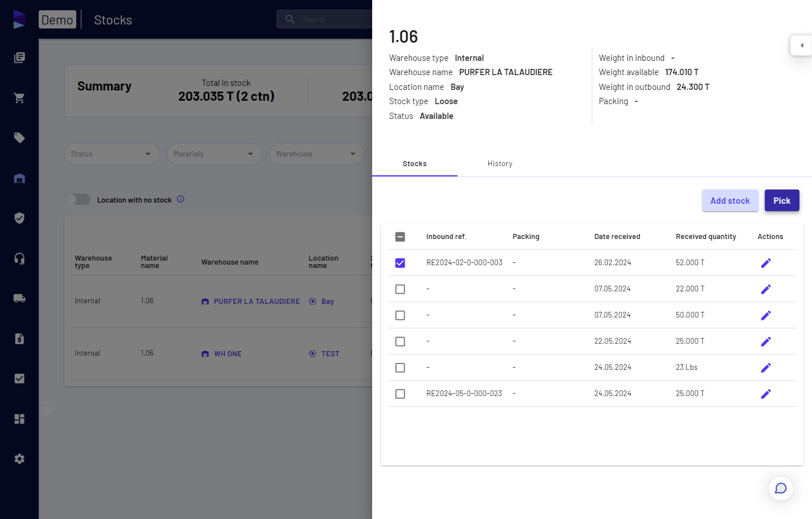The width and height of the screenshot is (812, 519).
Task: Open the dashboard tiles sidebar icon
Action: [19, 419]
